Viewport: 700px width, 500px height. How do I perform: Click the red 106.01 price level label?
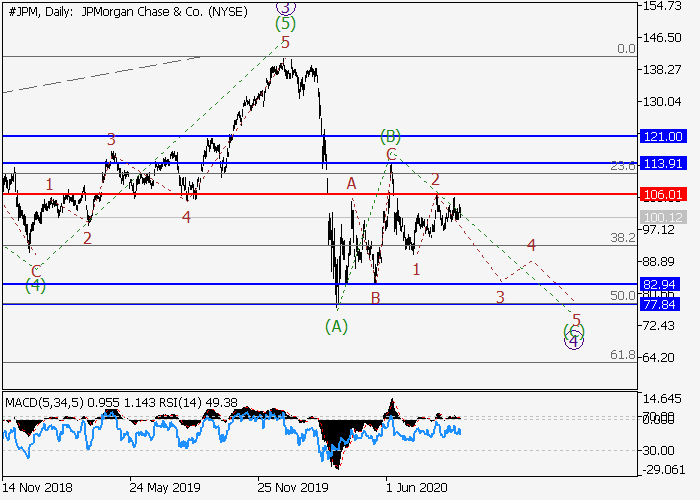[x=662, y=194]
